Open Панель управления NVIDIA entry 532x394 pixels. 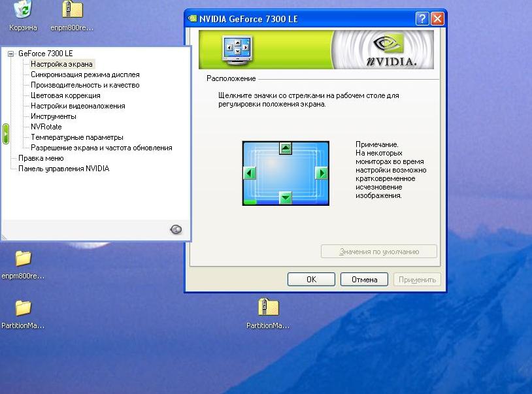[x=63, y=169]
